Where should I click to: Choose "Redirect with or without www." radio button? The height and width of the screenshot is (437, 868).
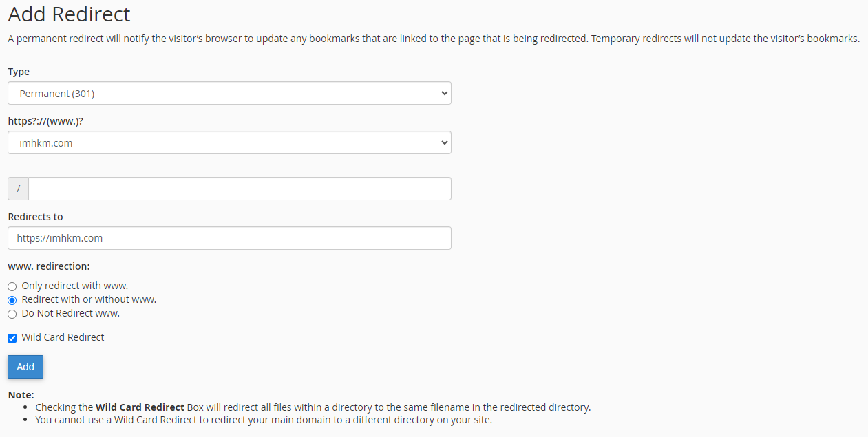(x=12, y=300)
